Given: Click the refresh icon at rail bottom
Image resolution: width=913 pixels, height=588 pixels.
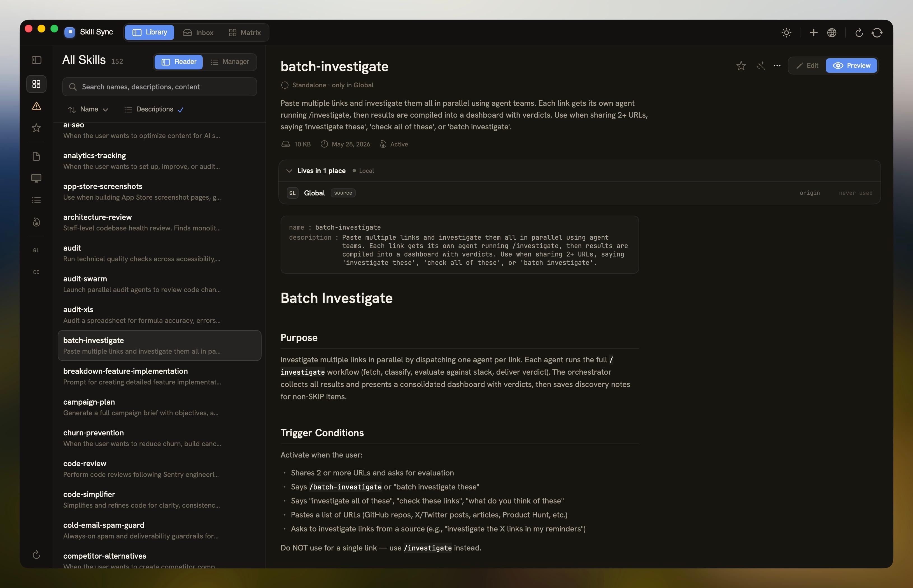Looking at the screenshot, I should pyautogui.click(x=36, y=554).
